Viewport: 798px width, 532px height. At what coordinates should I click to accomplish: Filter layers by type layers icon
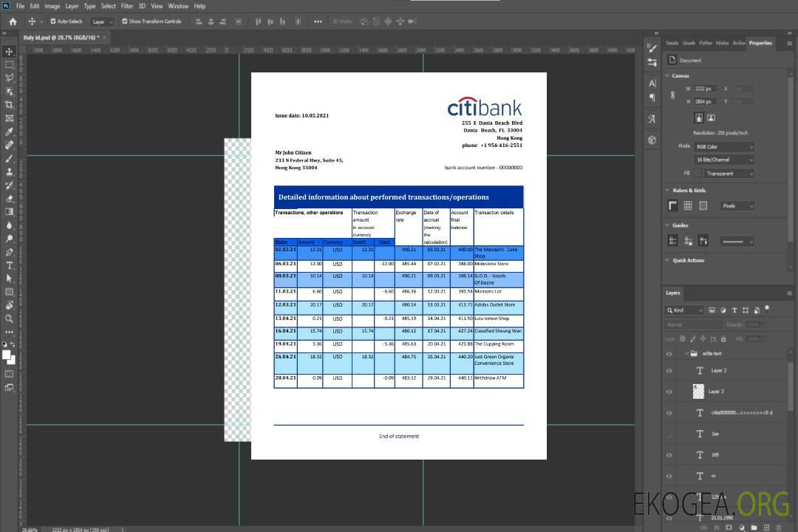pos(734,310)
